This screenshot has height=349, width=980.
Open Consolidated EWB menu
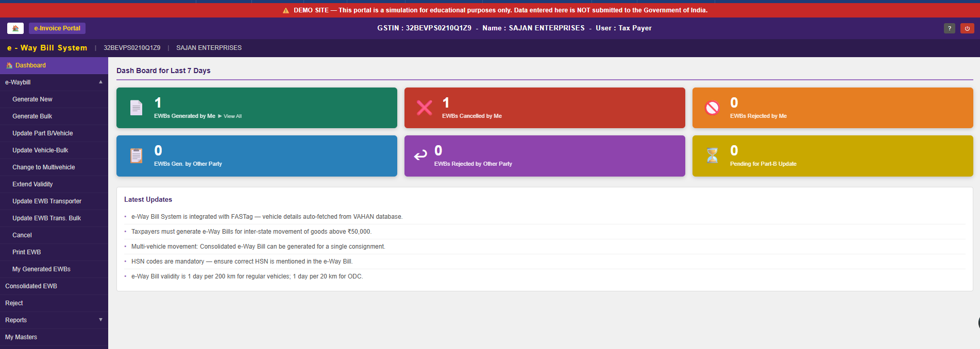point(54,286)
